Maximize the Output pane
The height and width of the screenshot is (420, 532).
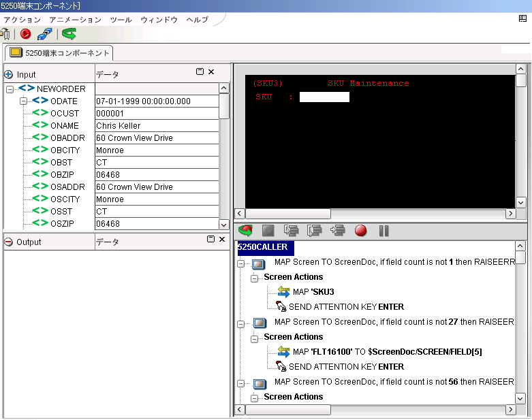210,239
